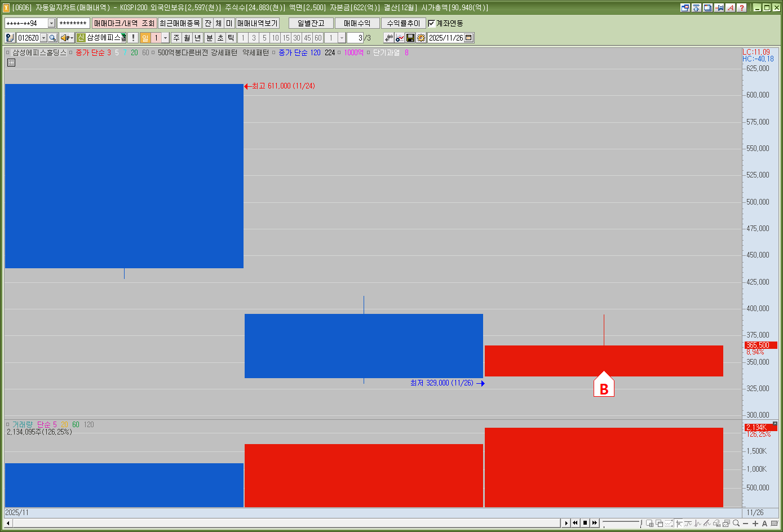Click the horizontal chart scrollbar track
783x532 pixels.
[x=286, y=523]
